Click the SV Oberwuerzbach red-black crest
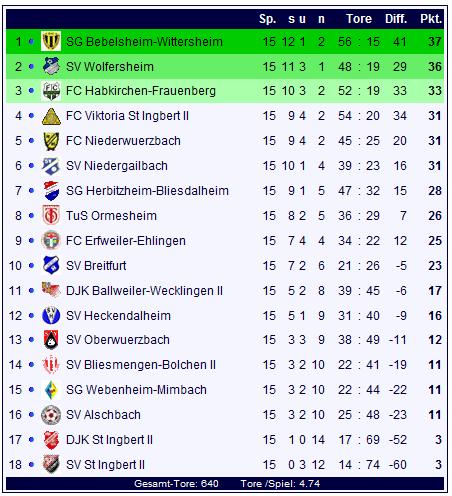Viewport: 452px width, 496px height. point(51,340)
